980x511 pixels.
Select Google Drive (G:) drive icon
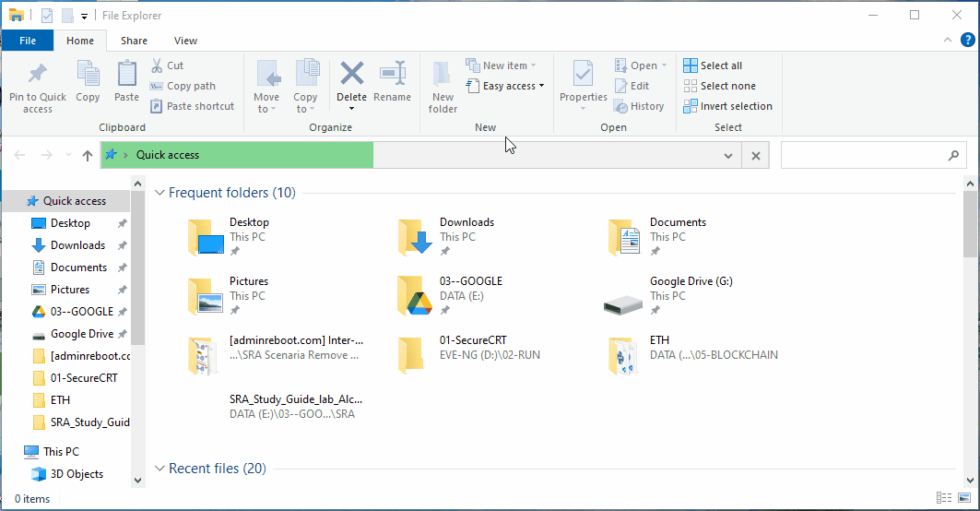click(x=623, y=305)
